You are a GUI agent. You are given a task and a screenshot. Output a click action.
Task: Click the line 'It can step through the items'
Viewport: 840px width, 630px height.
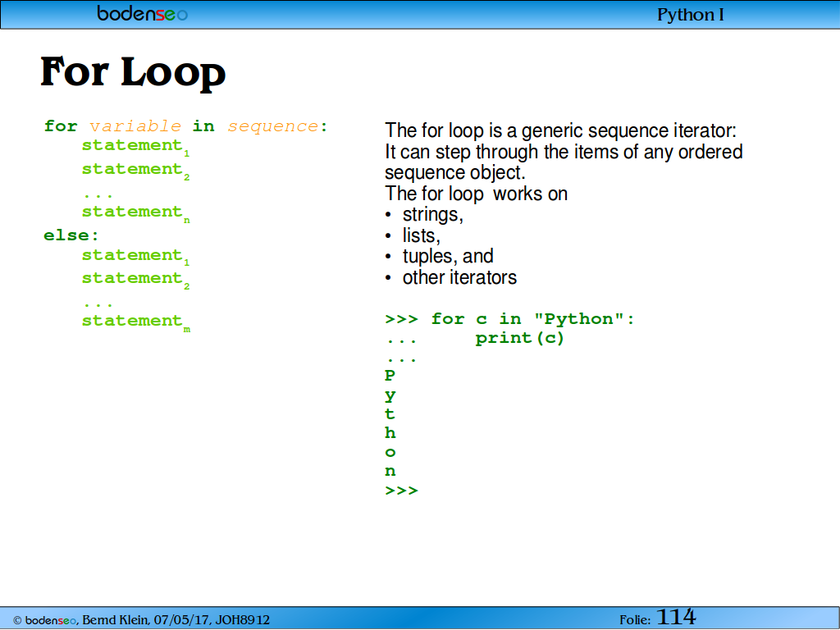pyautogui.click(x=564, y=152)
